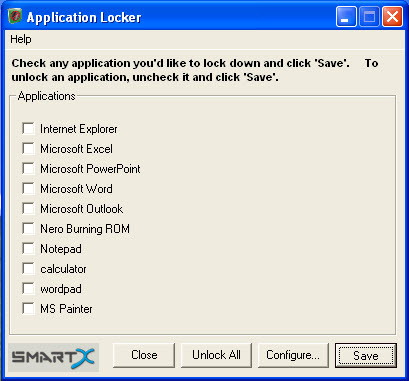
Task: Check the Microsoft Word checkbox
Action: 28,189
